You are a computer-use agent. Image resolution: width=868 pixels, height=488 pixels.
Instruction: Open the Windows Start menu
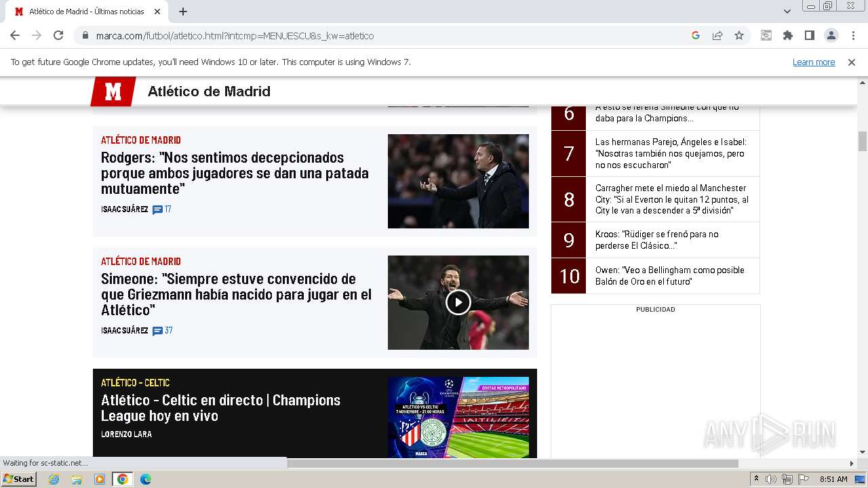tap(19, 479)
